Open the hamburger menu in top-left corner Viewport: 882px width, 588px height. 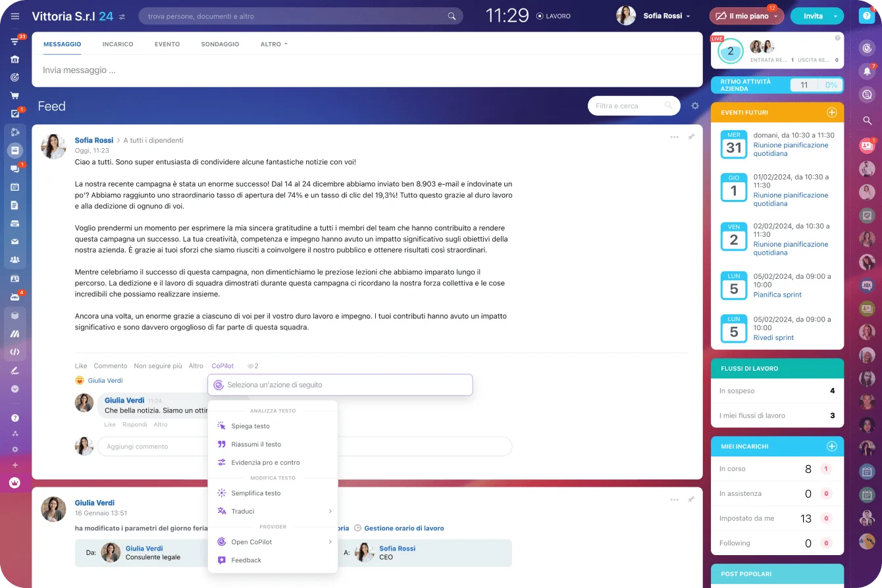click(x=15, y=16)
